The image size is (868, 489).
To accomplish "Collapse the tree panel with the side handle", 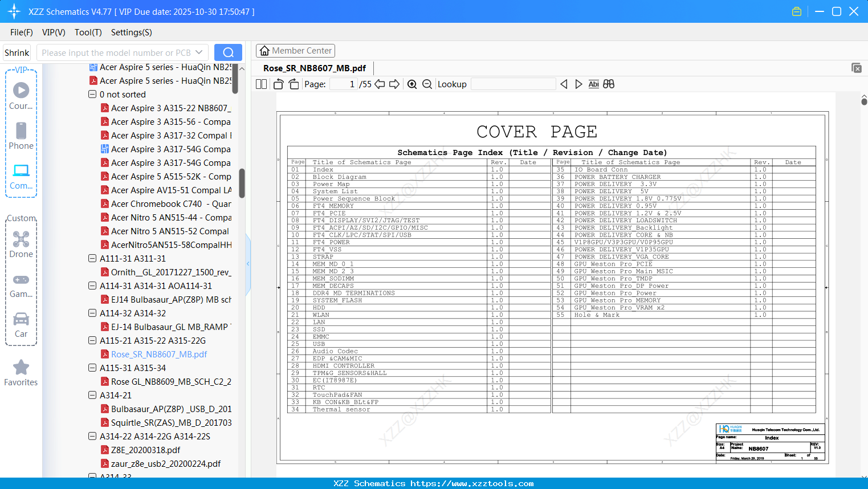I will [248, 263].
